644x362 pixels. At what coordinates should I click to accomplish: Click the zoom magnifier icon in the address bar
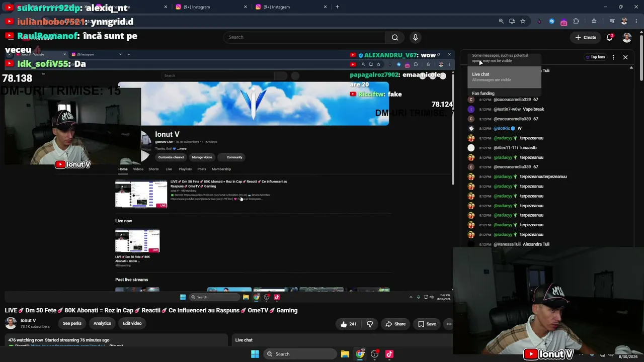(x=501, y=21)
